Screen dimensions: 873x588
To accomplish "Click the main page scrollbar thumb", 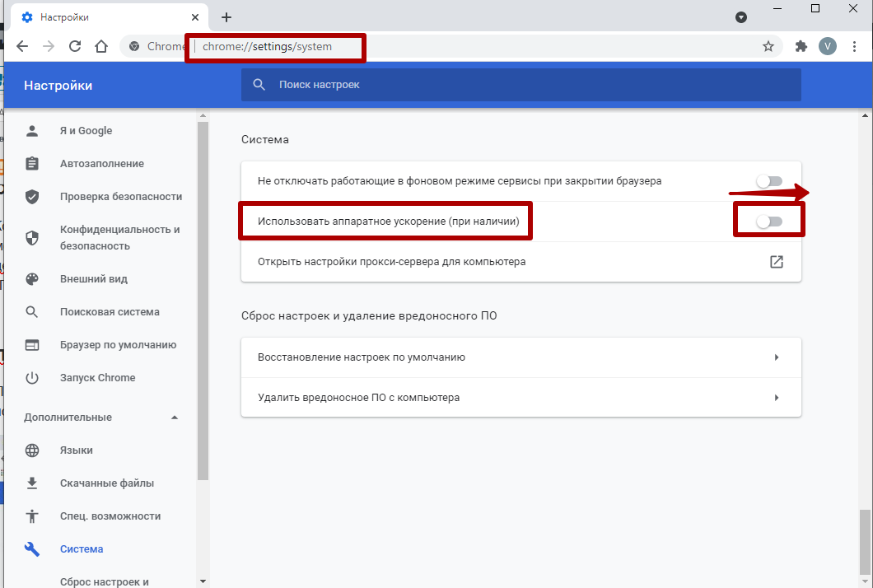I will [865, 542].
